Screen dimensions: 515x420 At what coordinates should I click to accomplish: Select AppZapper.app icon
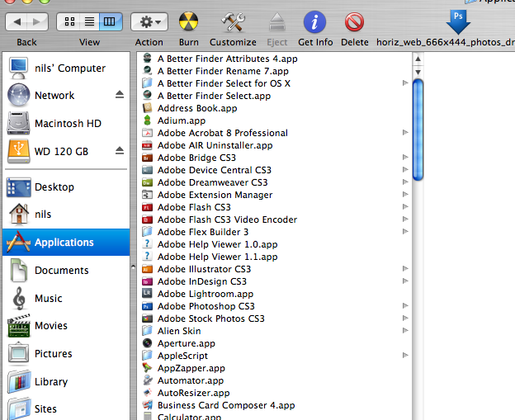(147, 368)
